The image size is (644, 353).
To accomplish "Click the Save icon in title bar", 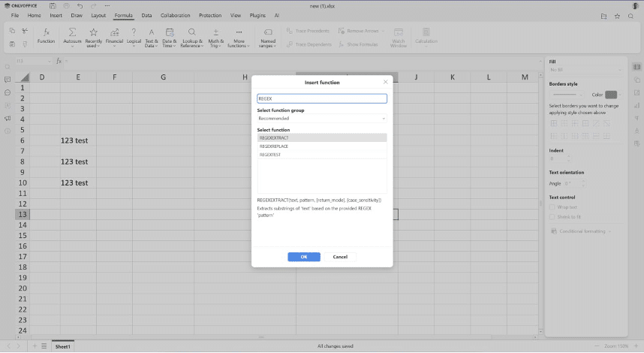I will click(53, 5).
